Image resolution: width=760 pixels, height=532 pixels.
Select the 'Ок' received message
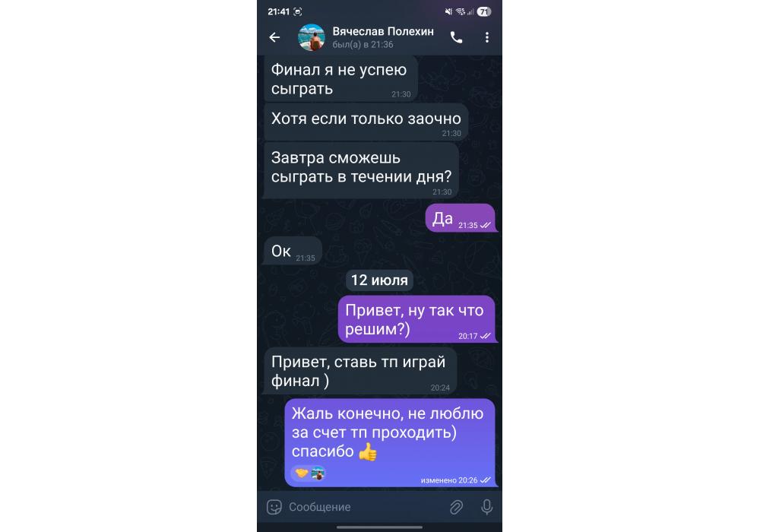(x=293, y=251)
